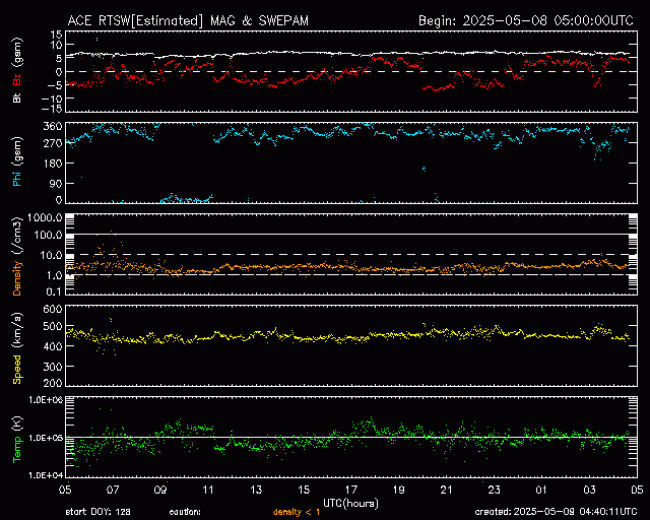
Task: Click the '200' tick on the Speed axis
Action: [53, 383]
